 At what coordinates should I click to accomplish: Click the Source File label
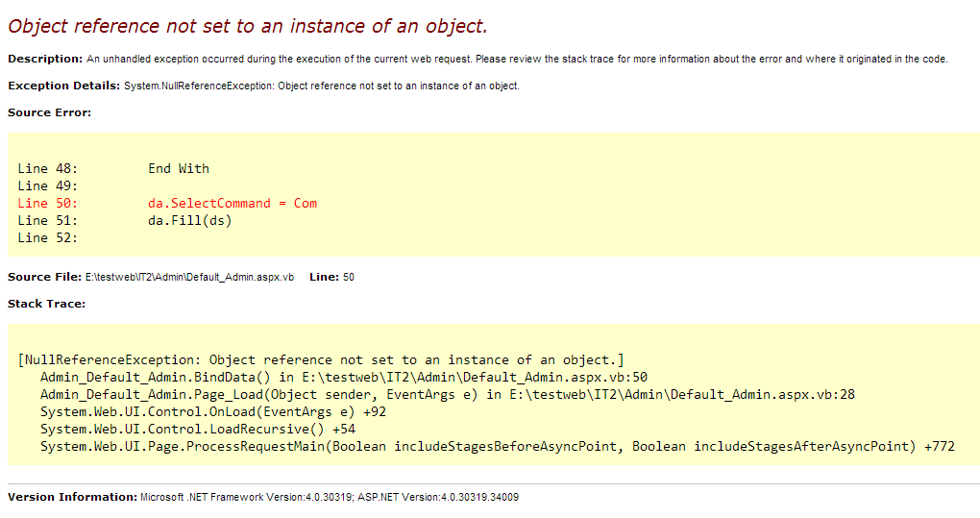[44, 277]
